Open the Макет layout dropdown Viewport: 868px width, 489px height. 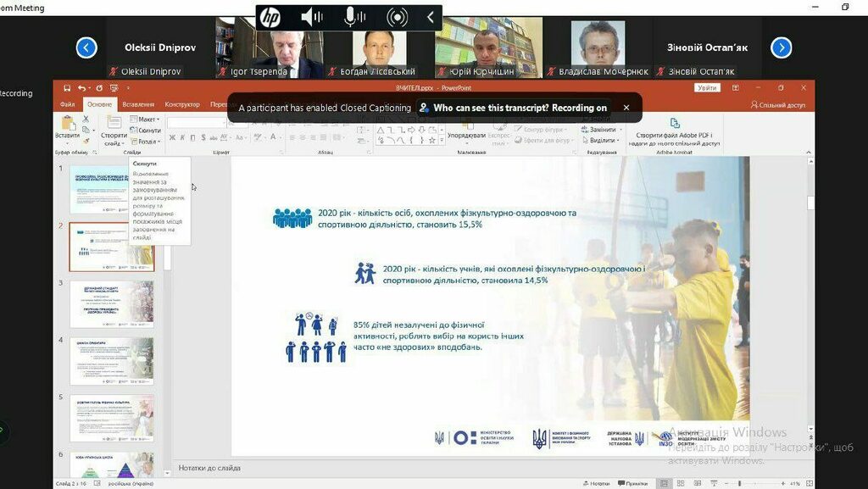147,119
